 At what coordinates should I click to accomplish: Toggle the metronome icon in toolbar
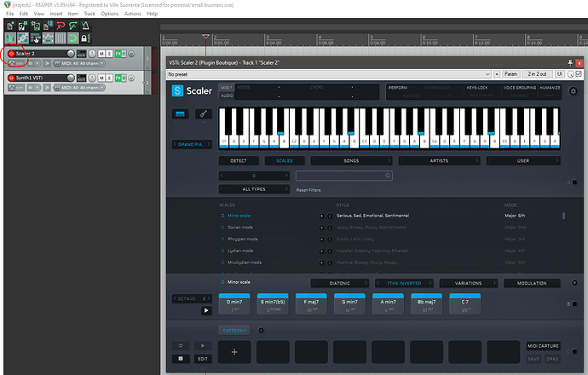click(85, 26)
